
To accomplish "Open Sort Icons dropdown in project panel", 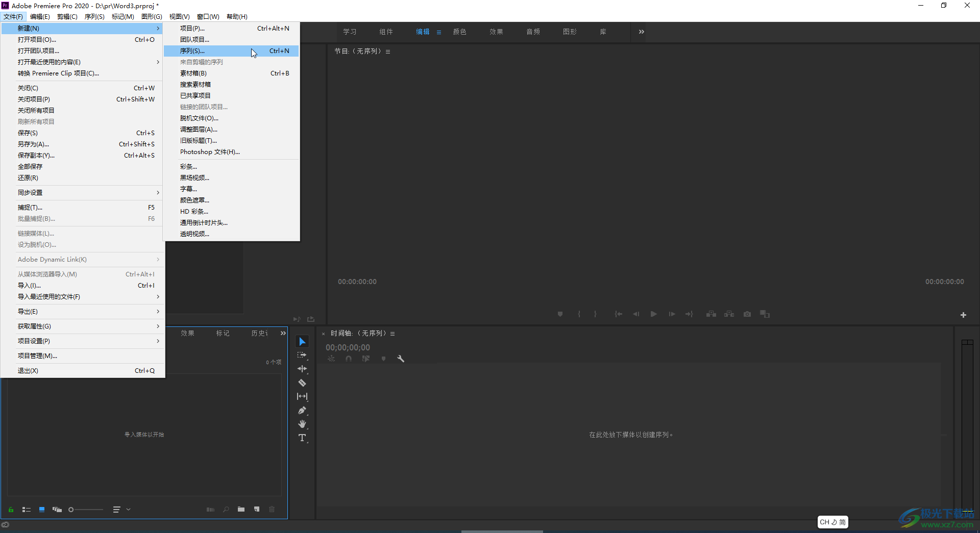I will pyautogui.click(x=121, y=509).
